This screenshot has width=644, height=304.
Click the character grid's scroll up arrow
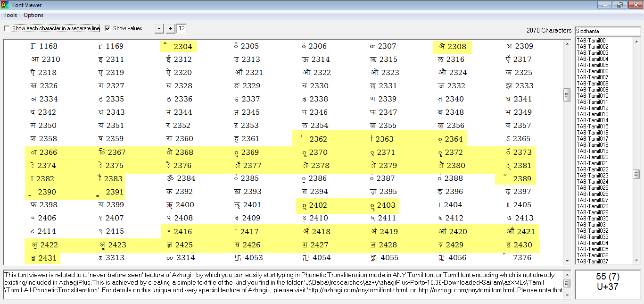[x=567, y=44]
